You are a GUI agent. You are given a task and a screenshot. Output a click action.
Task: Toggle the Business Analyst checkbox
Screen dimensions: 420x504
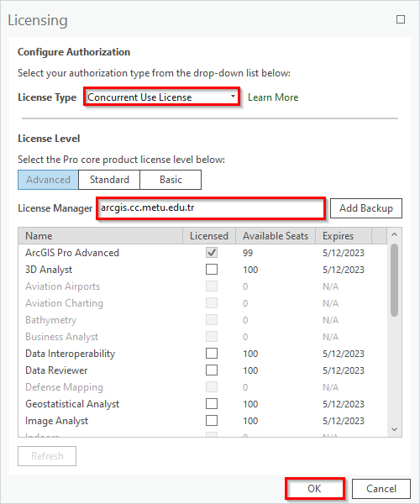point(212,336)
